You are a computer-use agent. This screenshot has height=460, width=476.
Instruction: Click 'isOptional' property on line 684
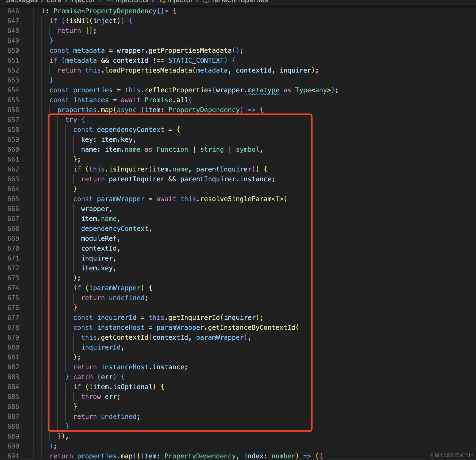pos(133,387)
